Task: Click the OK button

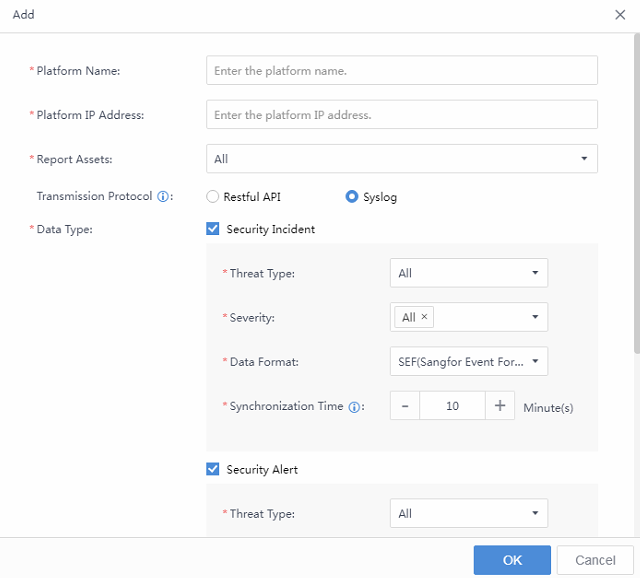Action: tap(512, 560)
